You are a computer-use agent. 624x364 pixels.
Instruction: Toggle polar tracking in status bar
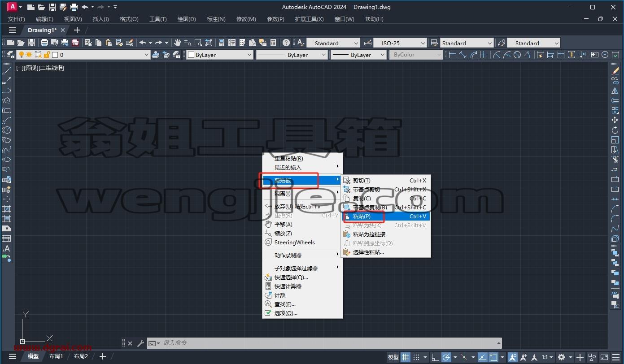tap(446, 357)
